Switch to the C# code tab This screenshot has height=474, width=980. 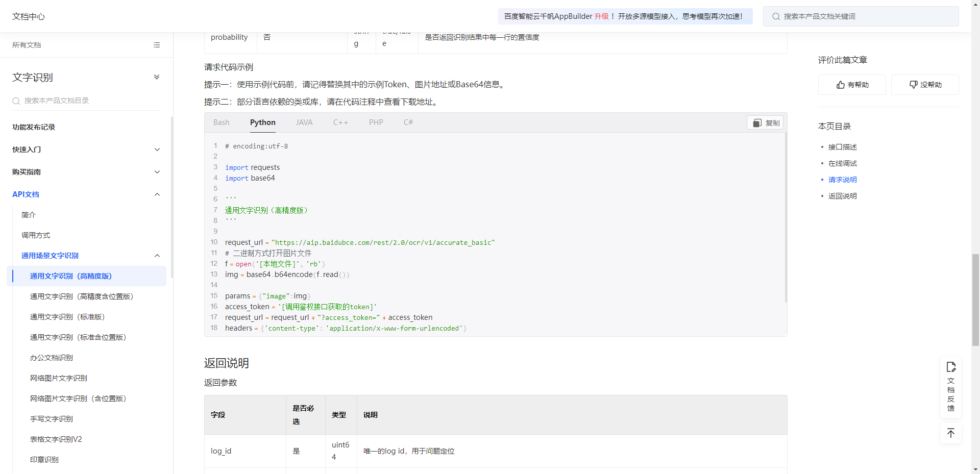click(408, 122)
